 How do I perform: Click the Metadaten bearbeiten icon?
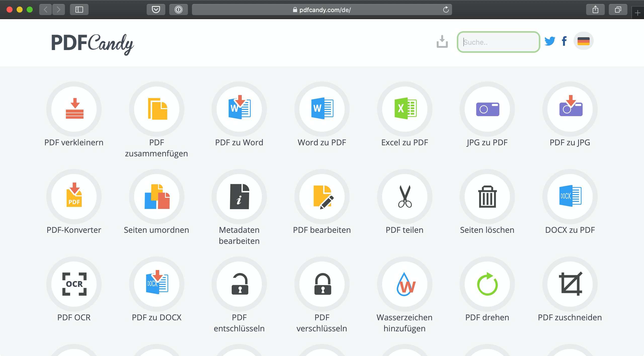239,197
